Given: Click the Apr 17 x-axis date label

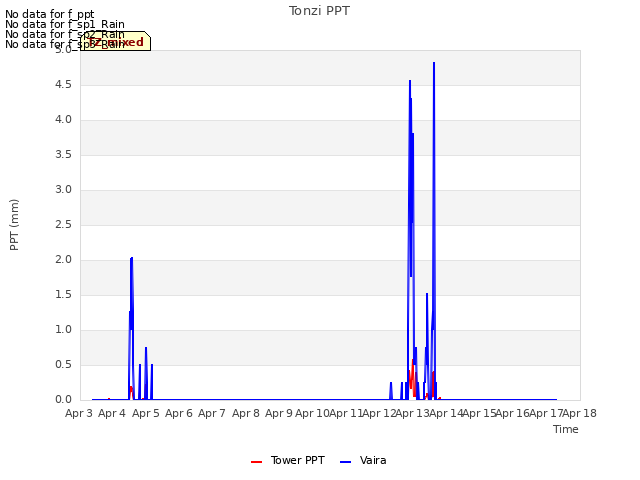Looking at the screenshot, I should pyautogui.click(x=546, y=413).
